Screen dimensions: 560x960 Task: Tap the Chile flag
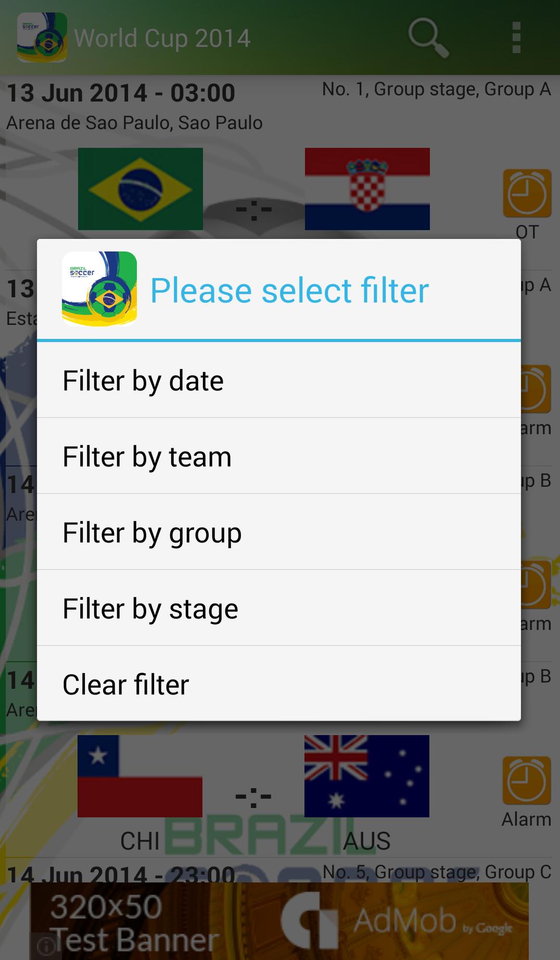[140, 776]
